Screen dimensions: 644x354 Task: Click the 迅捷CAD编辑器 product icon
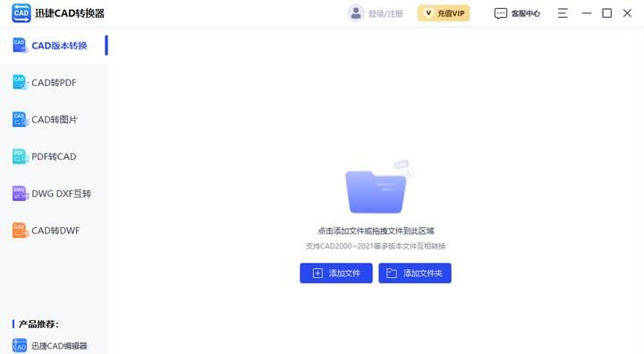[20, 345]
